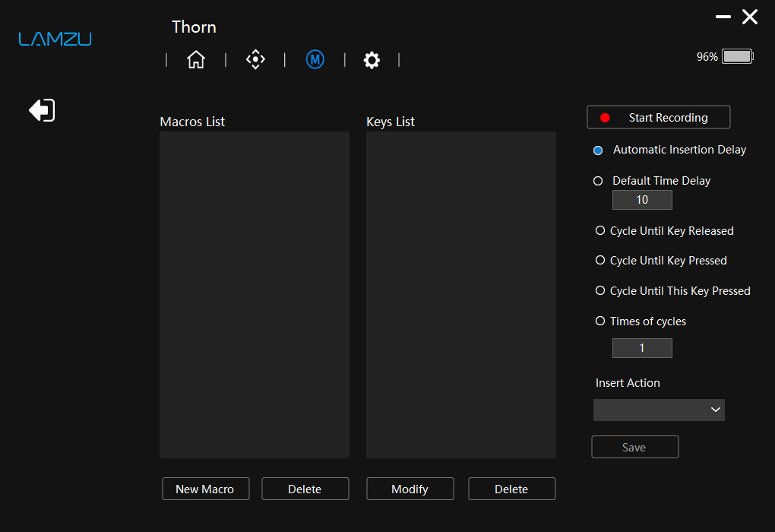Click the Save button
Image resolution: width=775 pixels, height=532 pixels.
[x=635, y=447]
